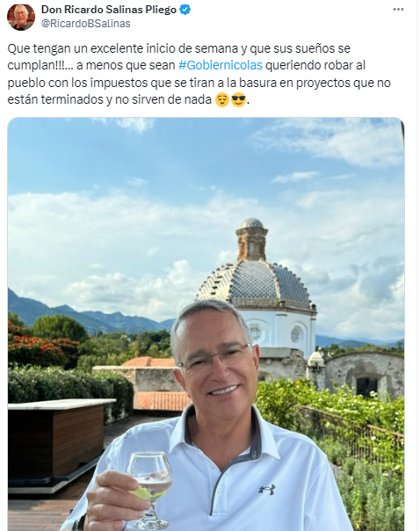The image size is (420, 531).
Task: Open the #Gobiernicolas hashtag
Action: 221,65
